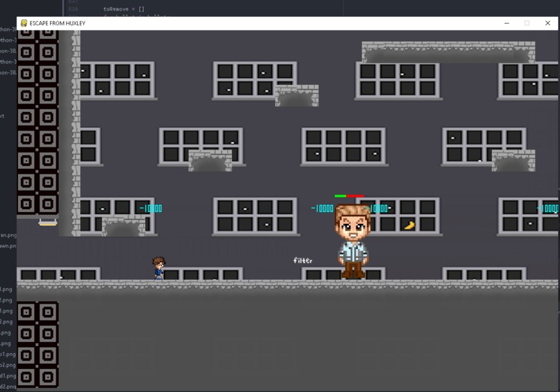Click the large boss character in blue shirt
Screen dimensions: 560x392
(353, 241)
